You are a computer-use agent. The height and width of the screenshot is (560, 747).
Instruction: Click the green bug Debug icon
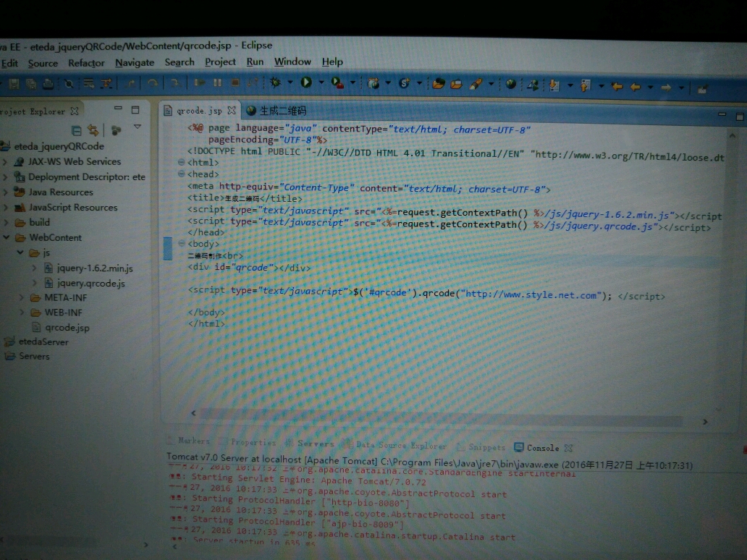pyautogui.click(x=275, y=82)
